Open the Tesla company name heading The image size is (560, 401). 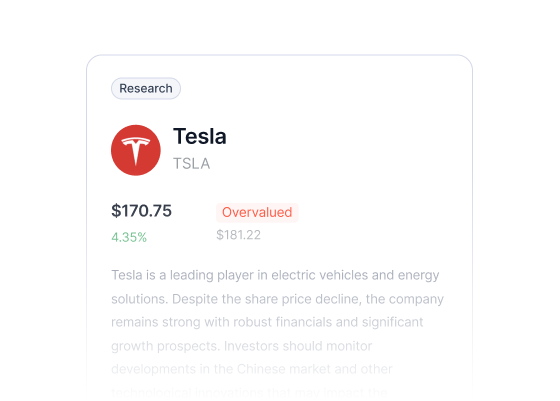click(x=200, y=136)
